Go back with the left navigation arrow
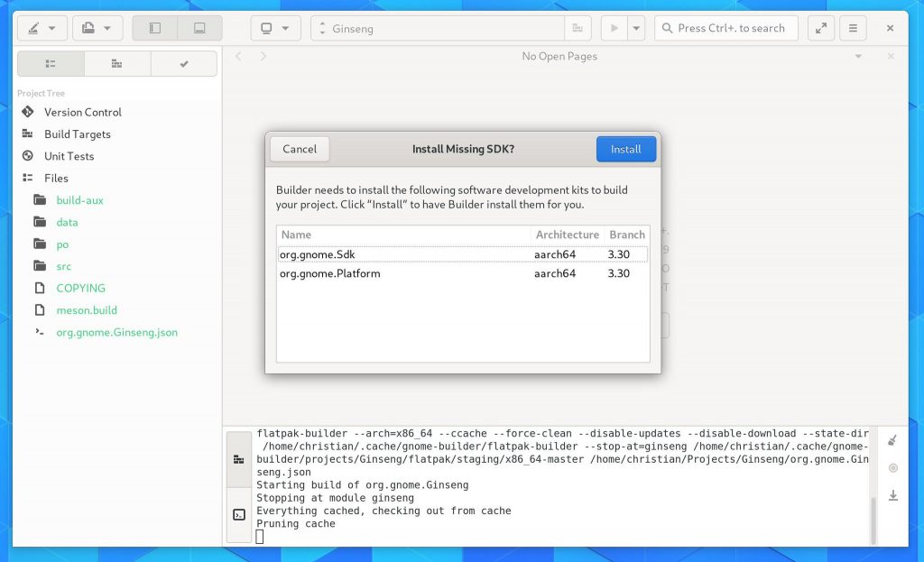924x562 pixels. pos(238,57)
